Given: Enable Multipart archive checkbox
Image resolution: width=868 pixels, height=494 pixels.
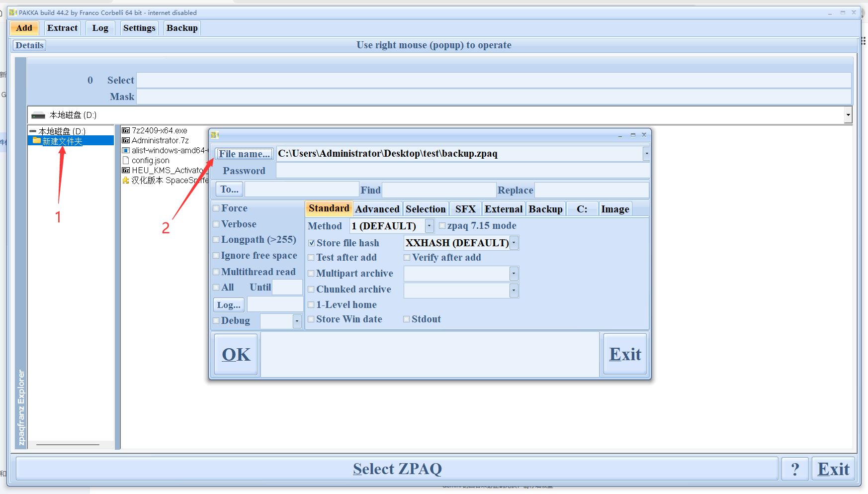Looking at the screenshot, I should click(311, 273).
